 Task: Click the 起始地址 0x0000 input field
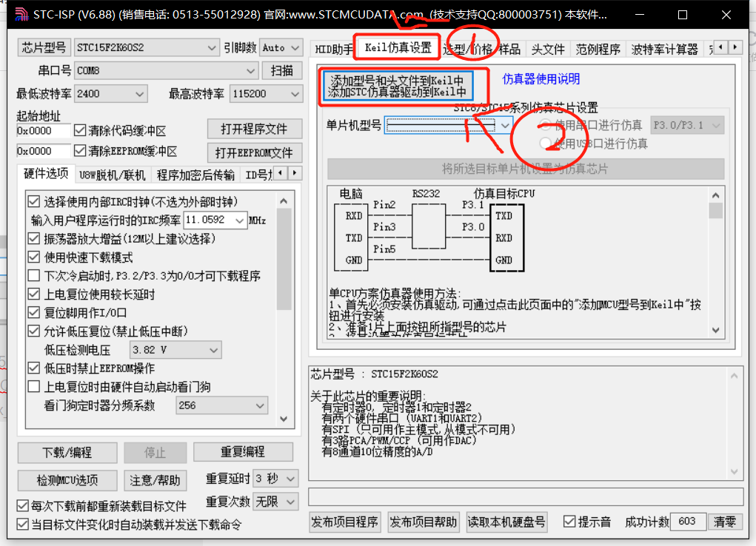[x=44, y=129]
